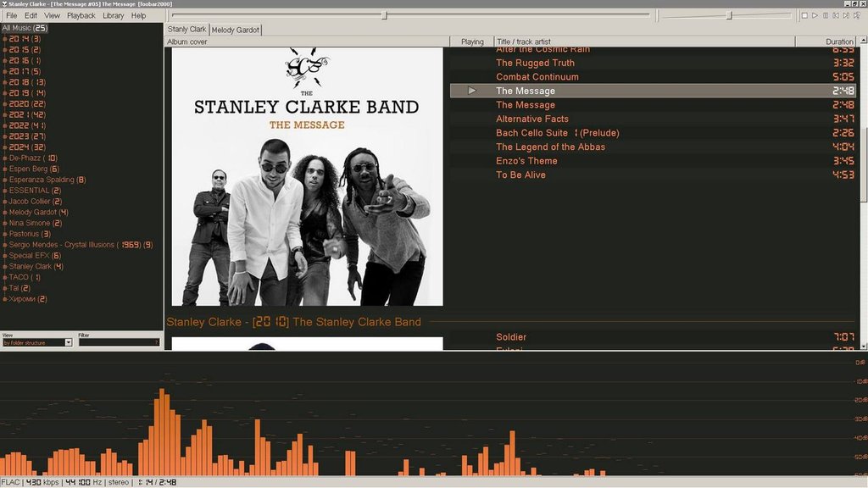This screenshot has height=488, width=868.
Task: Click the library Filter input field
Action: pyautogui.click(x=119, y=342)
